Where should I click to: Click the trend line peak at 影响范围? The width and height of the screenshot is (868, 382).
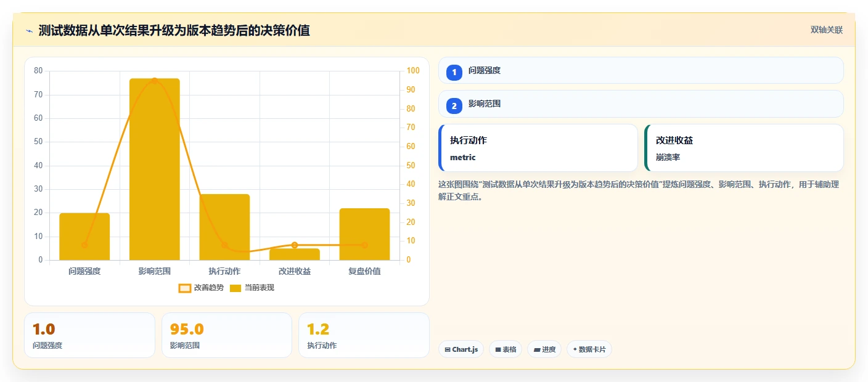(155, 81)
